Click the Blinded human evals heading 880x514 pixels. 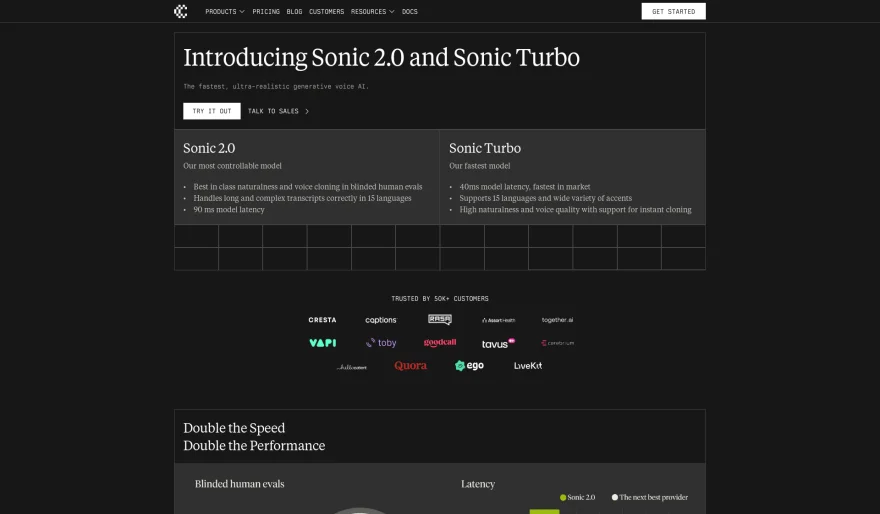tap(240, 484)
